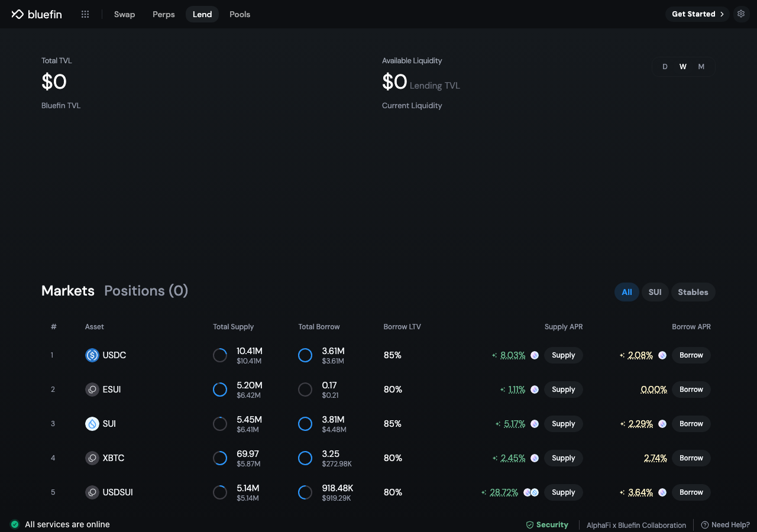Click Need Help question mark icon
Image resolution: width=757 pixels, height=532 pixels.
(705, 525)
